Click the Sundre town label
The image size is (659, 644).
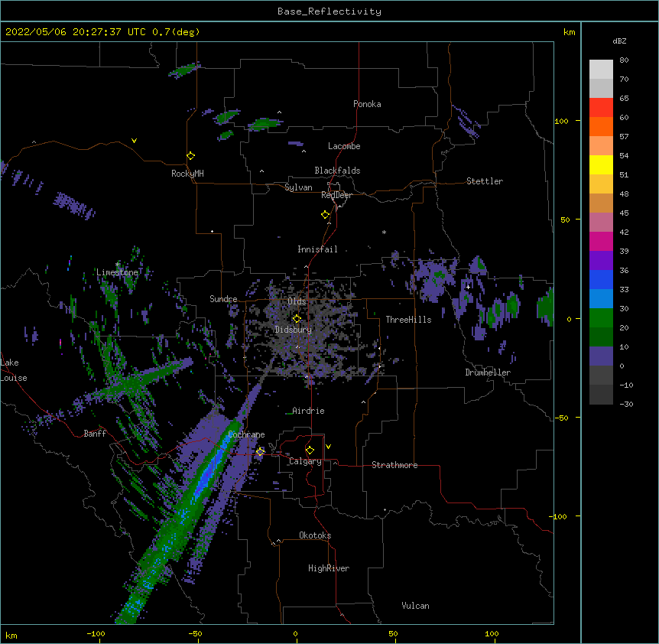[223, 299]
